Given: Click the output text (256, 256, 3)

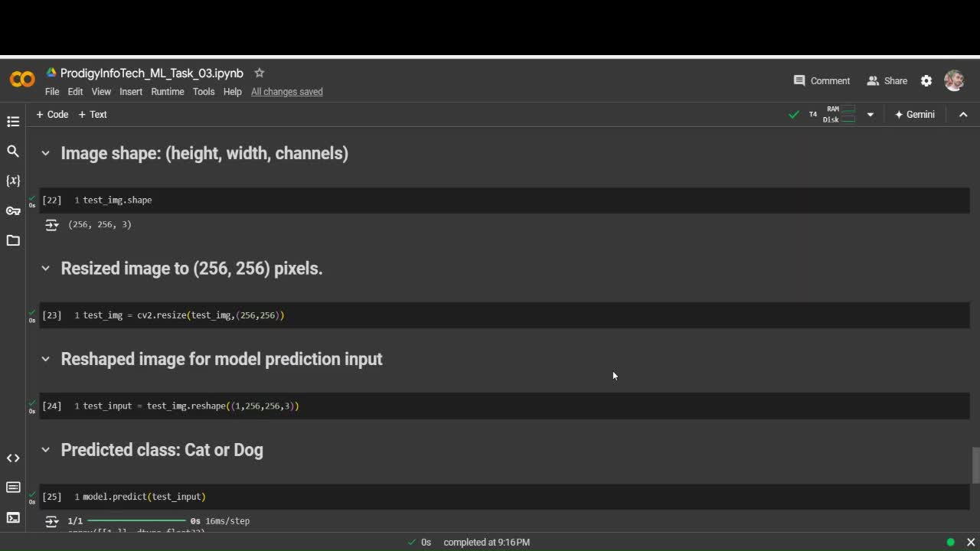Looking at the screenshot, I should (x=100, y=224).
